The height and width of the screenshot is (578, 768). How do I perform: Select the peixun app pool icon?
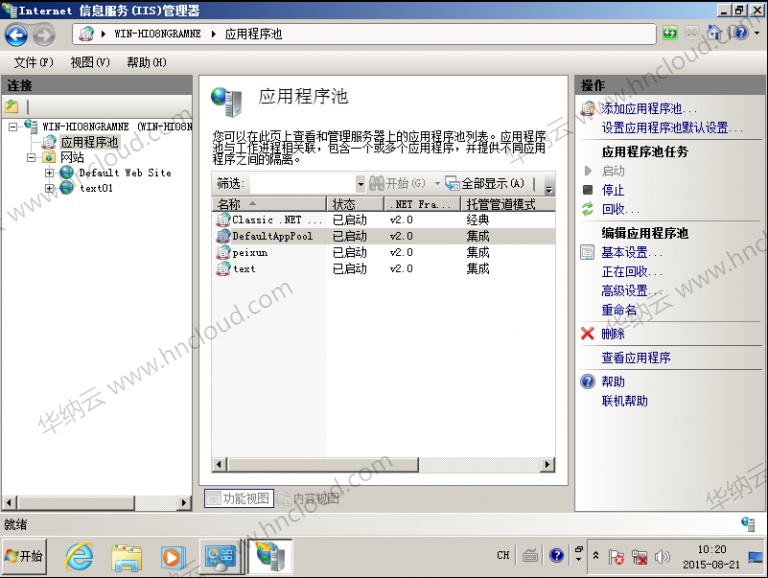(223, 252)
